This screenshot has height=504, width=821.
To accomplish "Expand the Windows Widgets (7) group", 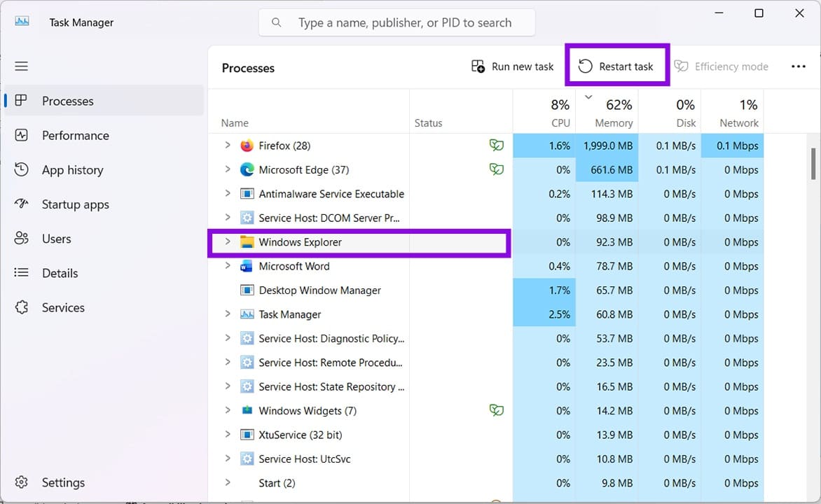I will click(227, 409).
